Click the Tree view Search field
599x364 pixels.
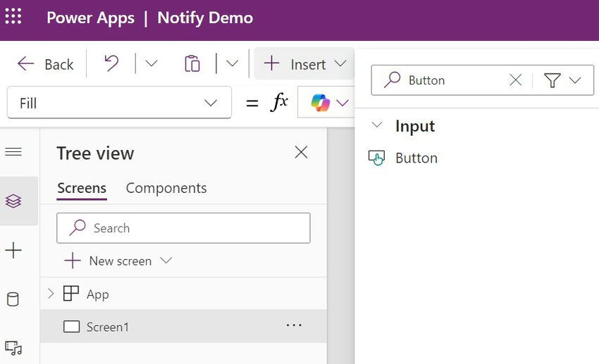pos(183,228)
